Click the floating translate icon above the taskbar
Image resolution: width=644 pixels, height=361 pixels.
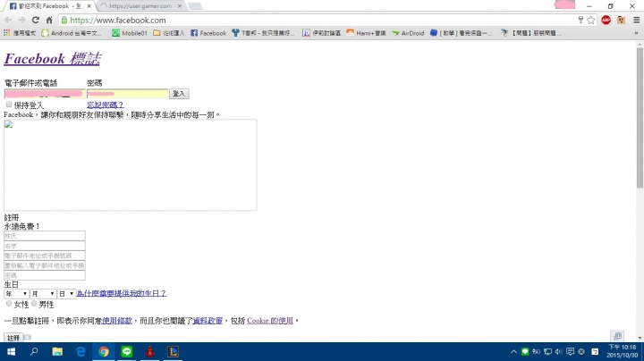[x=617, y=336]
